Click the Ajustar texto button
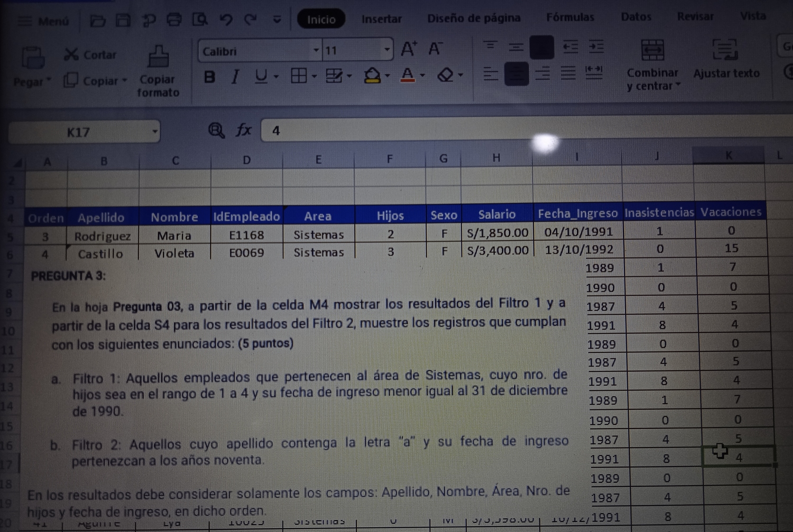The height and width of the screenshot is (532, 793). 726,59
